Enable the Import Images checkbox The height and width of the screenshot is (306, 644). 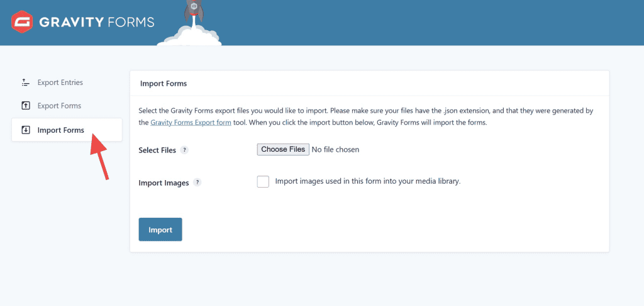pyautogui.click(x=263, y=181)
